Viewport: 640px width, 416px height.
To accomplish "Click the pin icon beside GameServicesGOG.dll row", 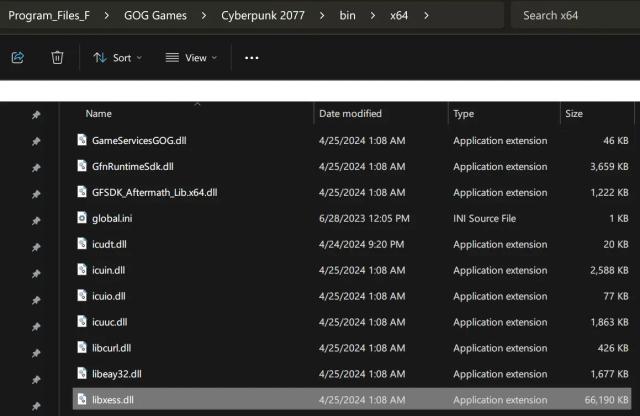I will pos(36,141).
